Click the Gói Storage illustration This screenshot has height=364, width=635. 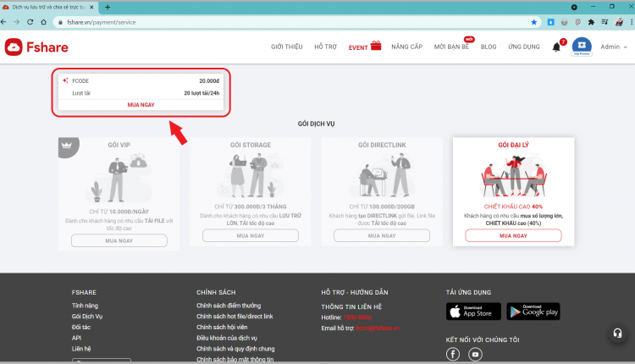pyautogui.click(x=251, y=176)
